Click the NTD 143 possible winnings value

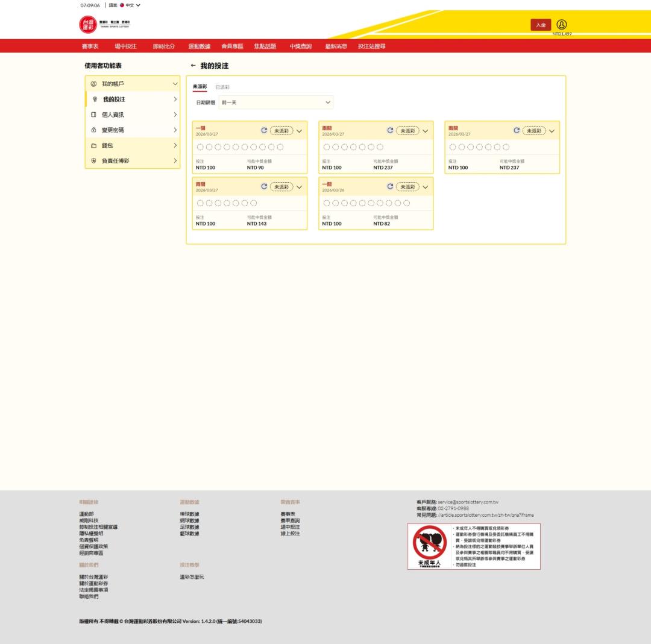(257, 223)
